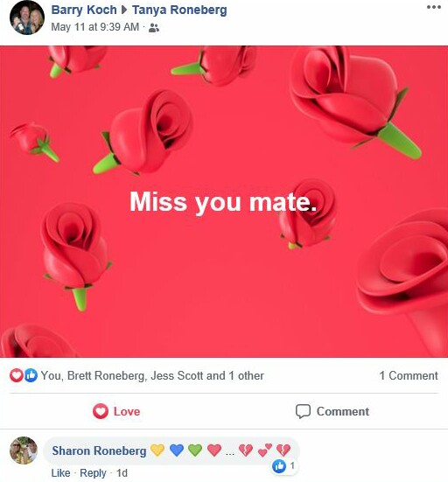Open Barry Koch's profile link
448x482 pixels.
(84, 10)
